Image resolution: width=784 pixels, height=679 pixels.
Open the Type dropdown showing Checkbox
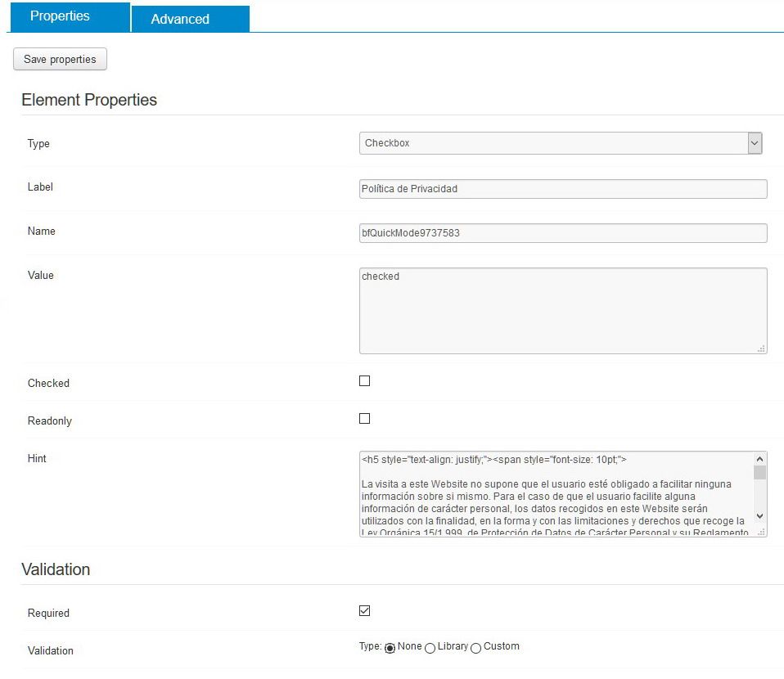(x=561, y=143)
